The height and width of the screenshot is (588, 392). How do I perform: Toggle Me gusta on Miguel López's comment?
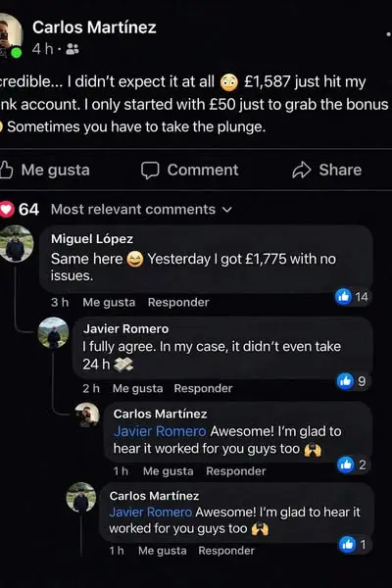(109, 302)
